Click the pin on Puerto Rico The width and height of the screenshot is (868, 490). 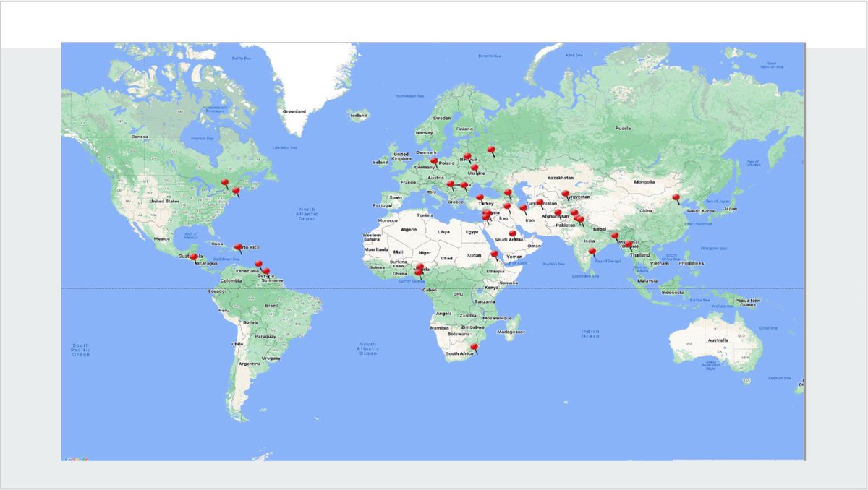point(238,248)
